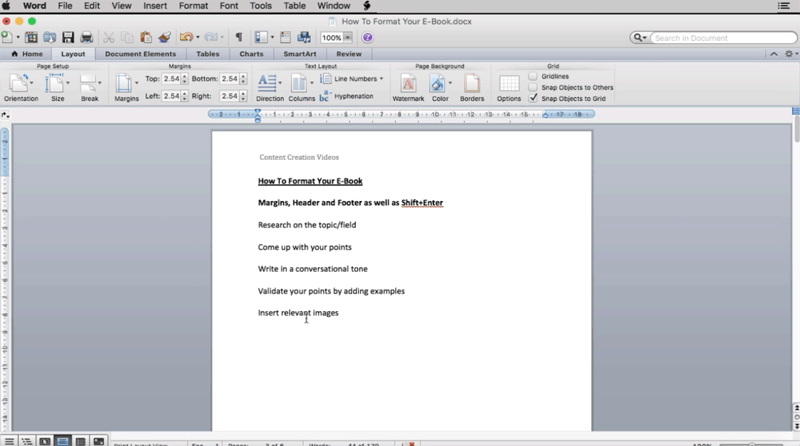Enable the Gridlines checkbox
Image resolution: width=800 pixels, height=446 pixels.
tap(534, 76)
